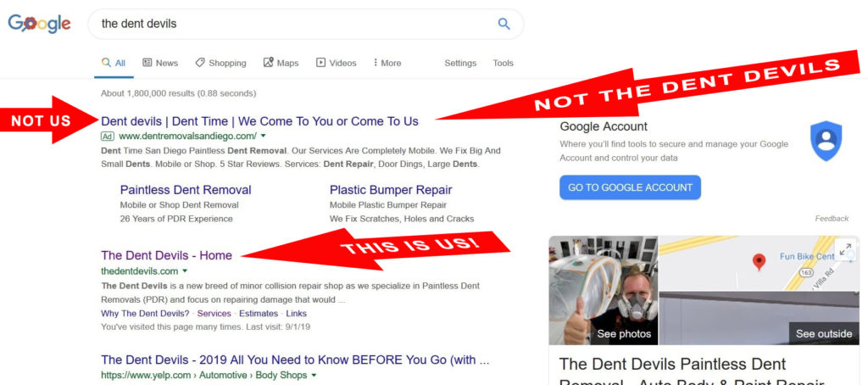Click GO TO GOOGLE ACCOUNT button
Image resolution: width=868 pixels, height=385 pixels.
[x=630, y=187]
